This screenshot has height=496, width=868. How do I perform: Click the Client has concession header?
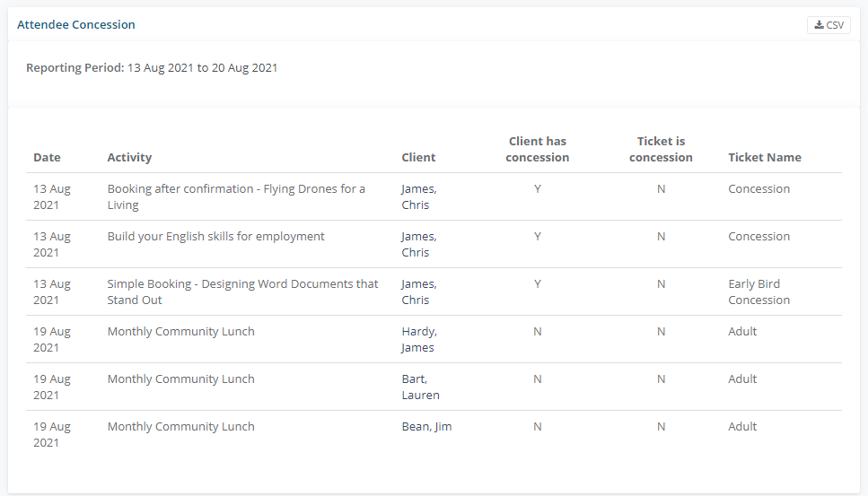537,149
